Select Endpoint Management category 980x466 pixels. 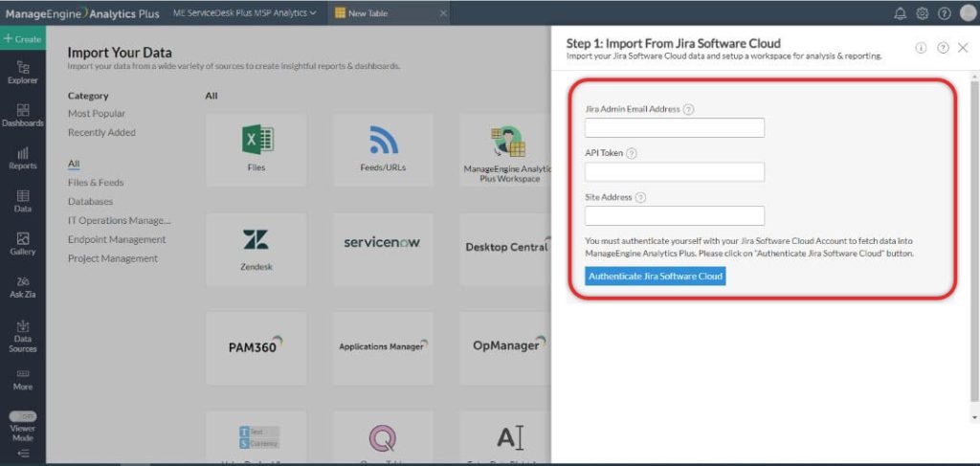pyautogui.click(x=117, y=240)
